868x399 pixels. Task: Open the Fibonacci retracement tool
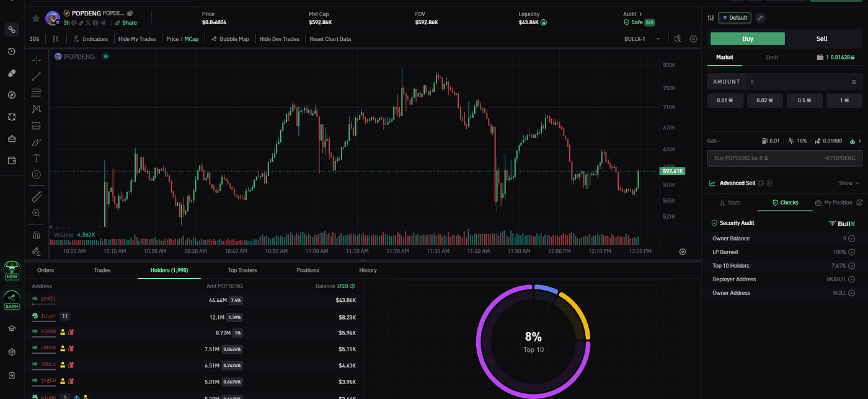pyautogui.click(x=37, y=92)
